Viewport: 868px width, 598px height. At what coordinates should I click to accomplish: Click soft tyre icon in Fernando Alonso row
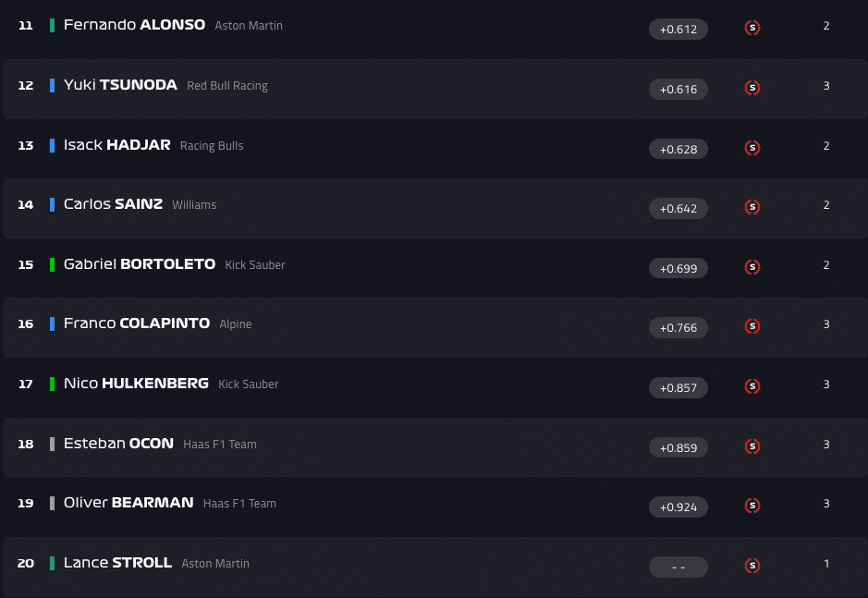pyautogui.click(x=752, y=28)
